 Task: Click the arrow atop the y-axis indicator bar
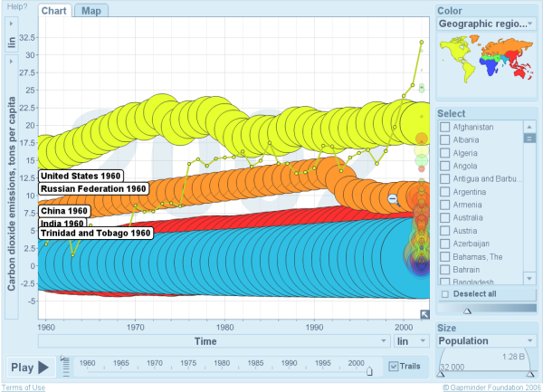point(11,61)
